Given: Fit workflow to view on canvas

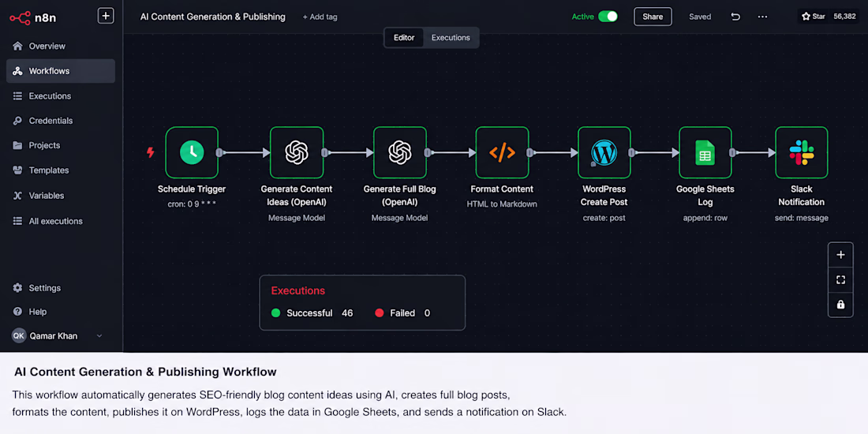Looking at the screenshot, I should [x=841, y=279].
